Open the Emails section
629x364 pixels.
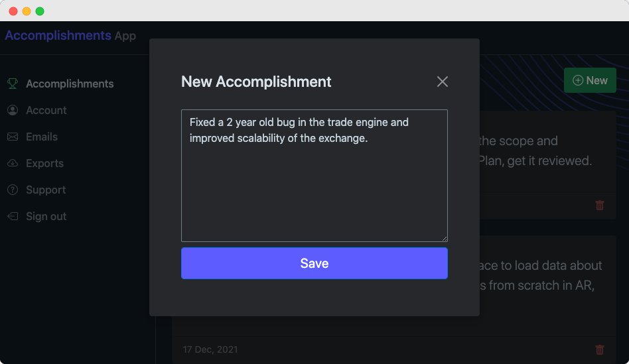[x=42, y=137]
